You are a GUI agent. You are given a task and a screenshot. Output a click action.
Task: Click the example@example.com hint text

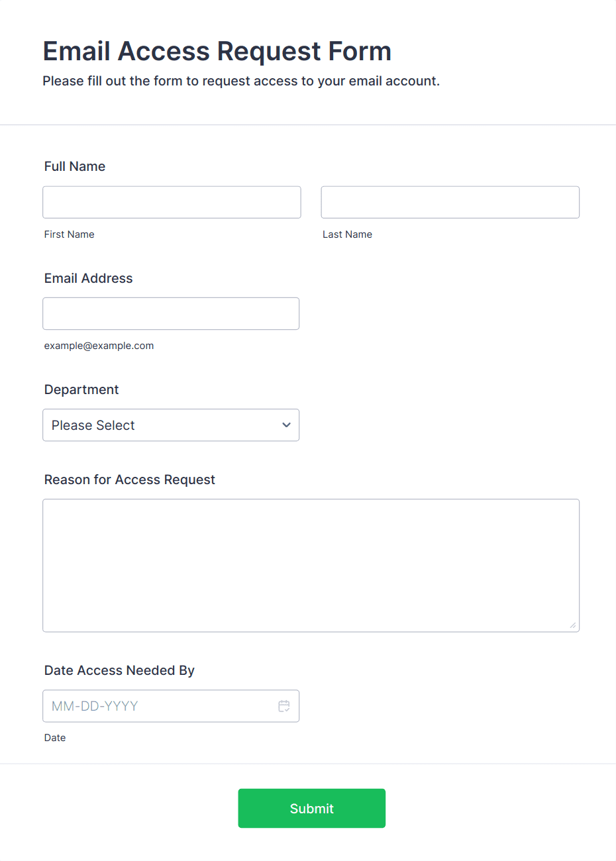pos(99,346)
